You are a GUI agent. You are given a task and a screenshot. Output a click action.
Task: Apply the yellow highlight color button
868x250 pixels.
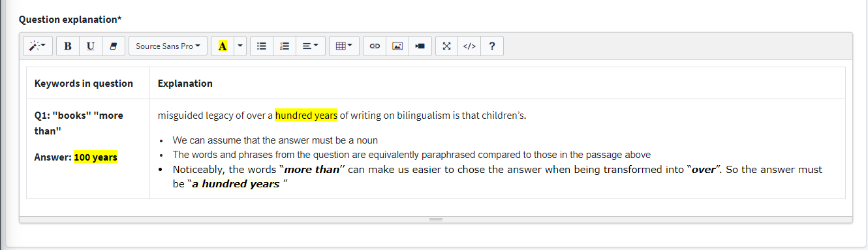[223, 46]
